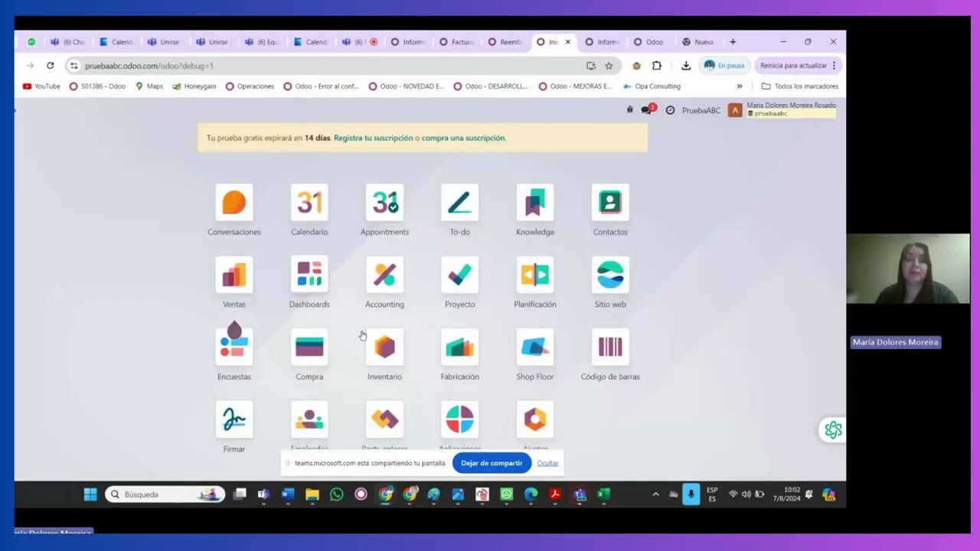
Task: Open the Sitio web app
Action: point(610,275)
